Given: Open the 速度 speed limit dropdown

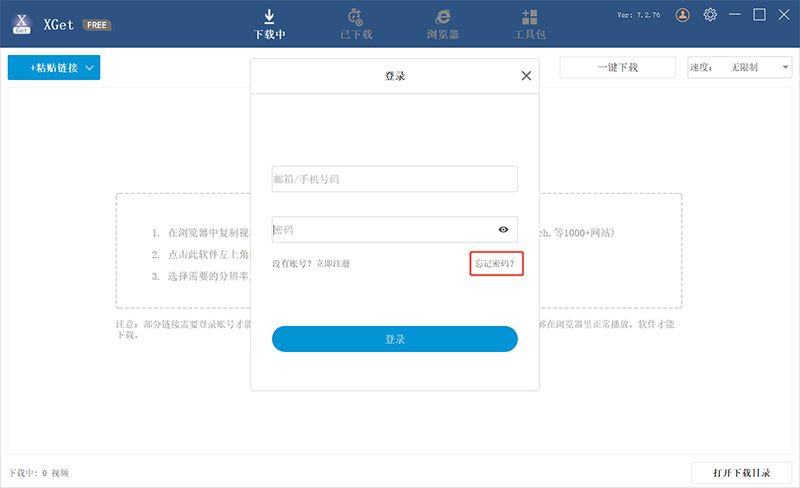Looking at the screenshot, I should click(740, 68).
